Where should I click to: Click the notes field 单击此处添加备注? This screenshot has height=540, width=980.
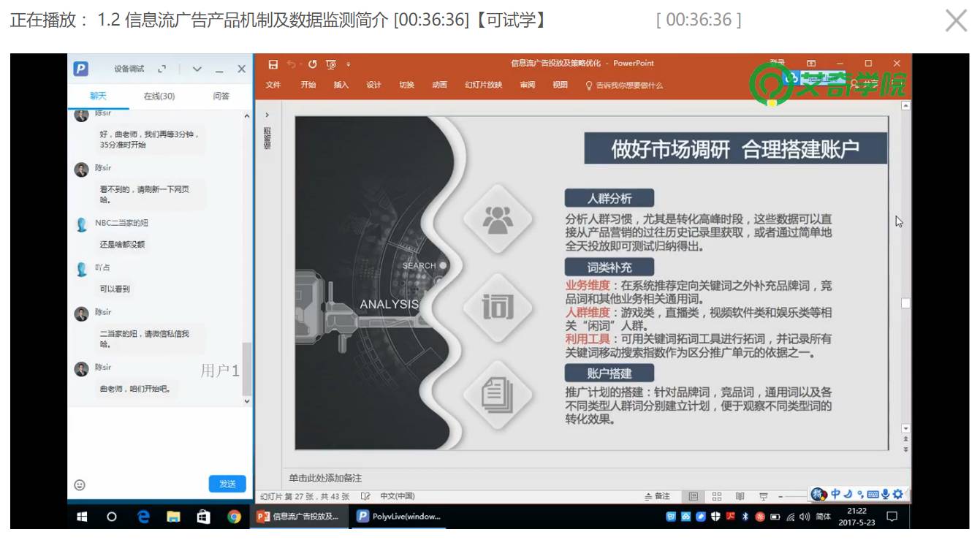325,478
